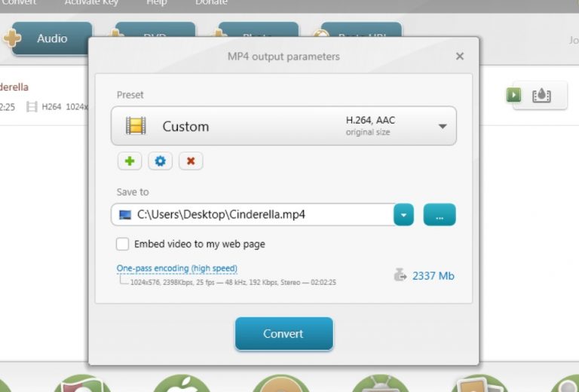
Task: Click the Save to file path field
Action: click(253, 215)
